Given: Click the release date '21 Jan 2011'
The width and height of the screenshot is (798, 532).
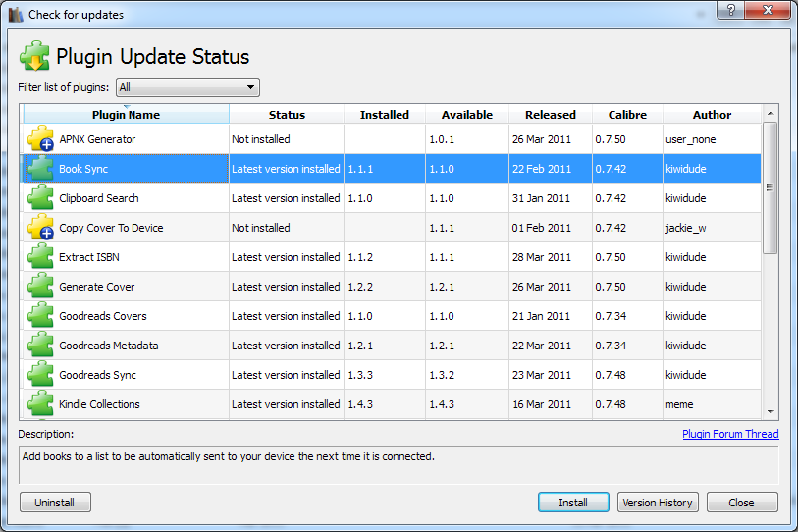Looking at the screenshot, I should pos(541,317).
